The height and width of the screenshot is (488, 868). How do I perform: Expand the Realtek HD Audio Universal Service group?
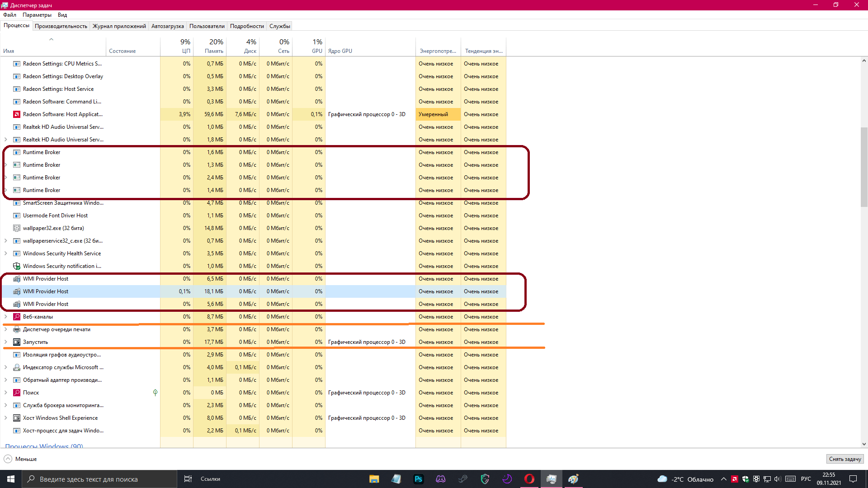tap(5, 140)
